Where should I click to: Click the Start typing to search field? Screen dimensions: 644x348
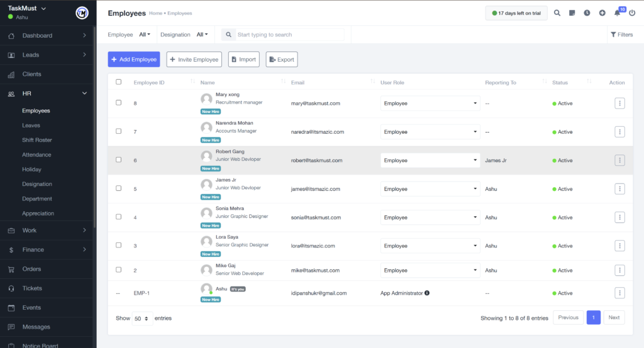coord(288,35)
